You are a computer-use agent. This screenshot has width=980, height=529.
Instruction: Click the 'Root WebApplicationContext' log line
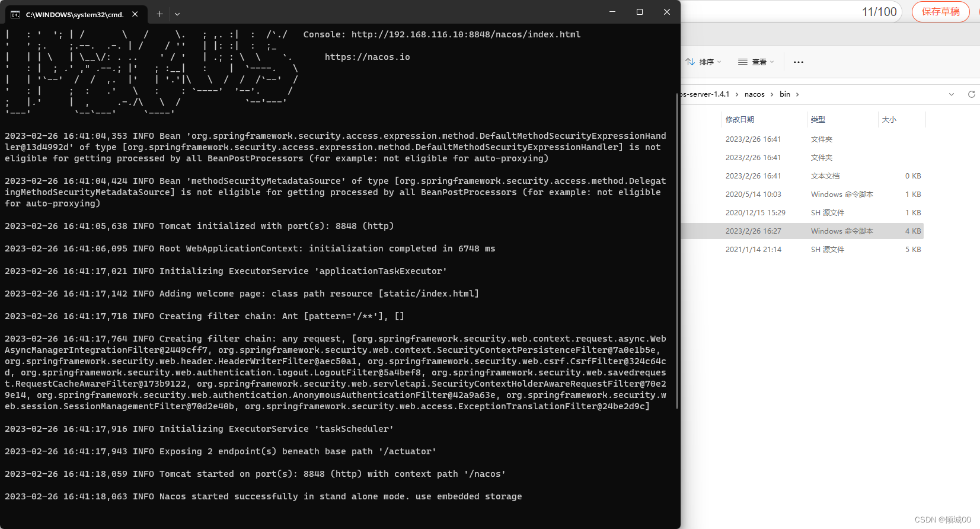250,248
